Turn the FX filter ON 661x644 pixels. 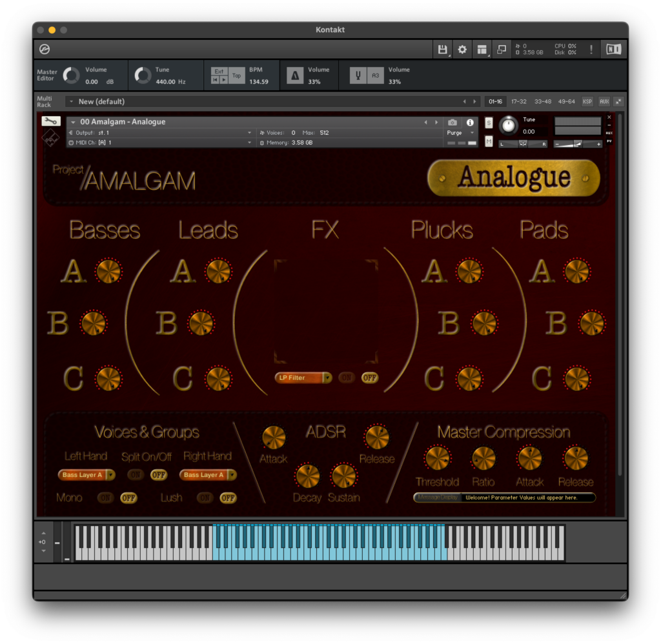coord(347,377)
